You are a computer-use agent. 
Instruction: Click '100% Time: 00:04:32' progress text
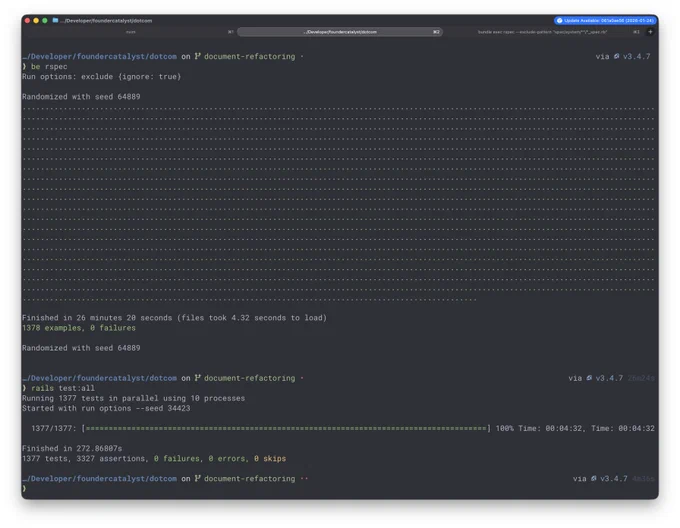pyautogui.click(x=539, y=428)
